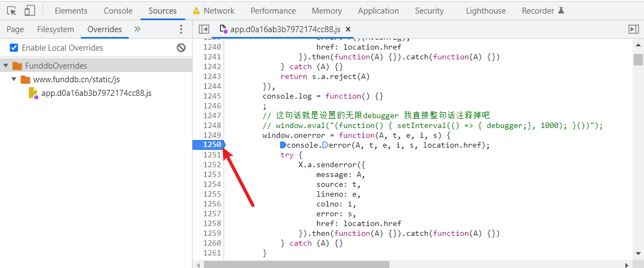The height and width of the screenshot is (268, 644).
Task: Open the Application tab
Action: coord(378,11)
